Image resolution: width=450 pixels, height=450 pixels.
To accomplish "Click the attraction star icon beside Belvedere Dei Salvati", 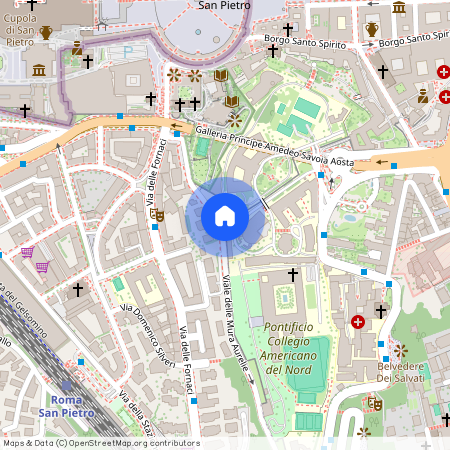I will click(401, 351).
